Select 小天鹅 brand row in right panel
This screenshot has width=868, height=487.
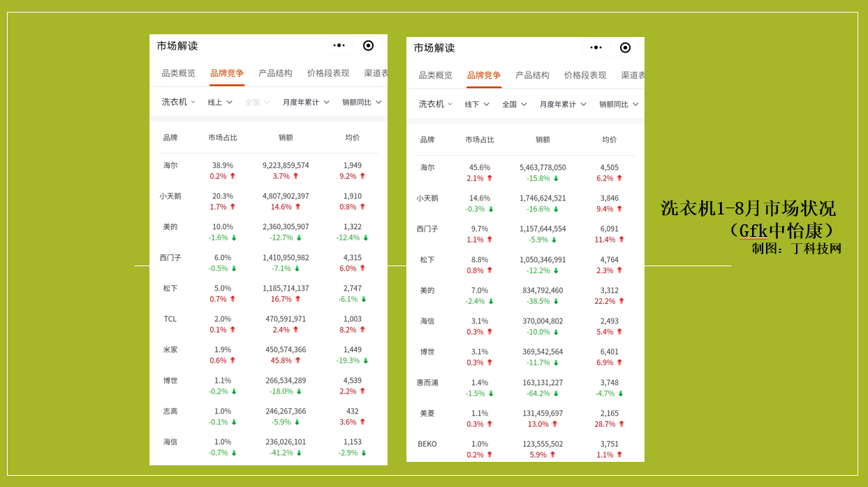coord(525,203)
